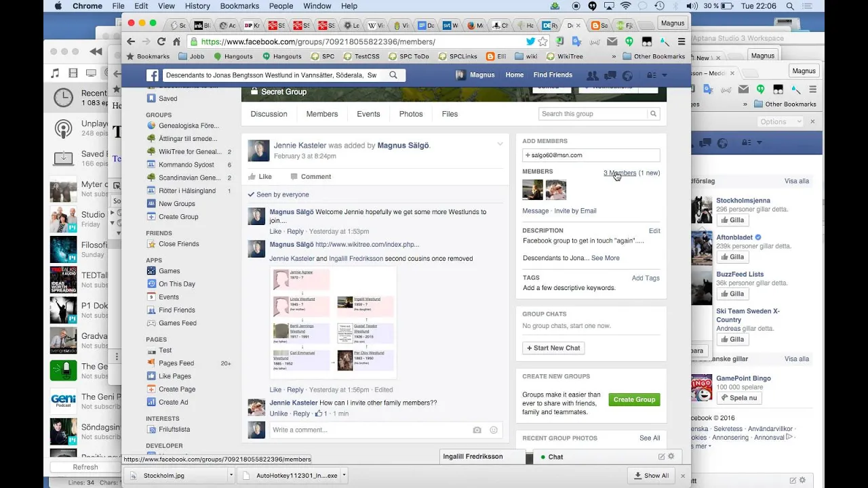Click Start New Chat button

pos(553,348)
